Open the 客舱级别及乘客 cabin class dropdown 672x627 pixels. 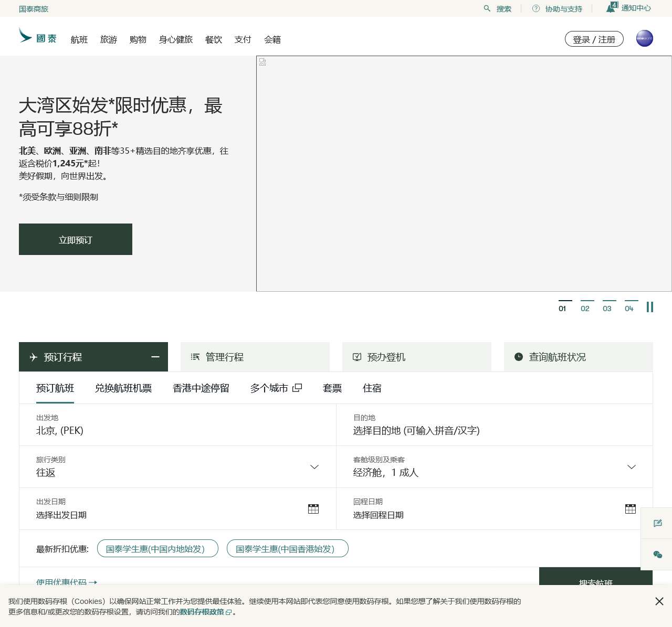[632, 467]
